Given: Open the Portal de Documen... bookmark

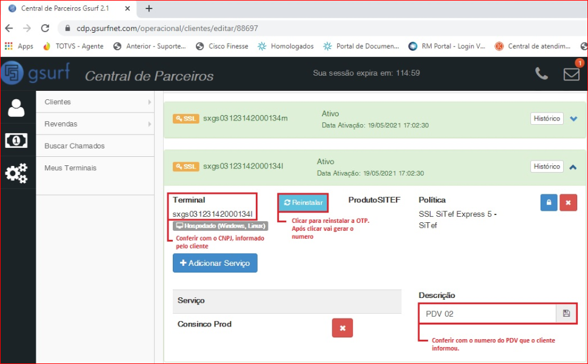Looking at the screenshot, I should click(x=361, y=46).
